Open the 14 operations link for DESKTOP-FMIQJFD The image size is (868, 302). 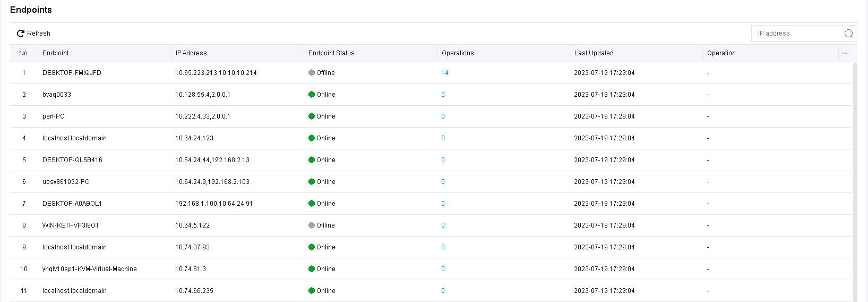(445, 73)
